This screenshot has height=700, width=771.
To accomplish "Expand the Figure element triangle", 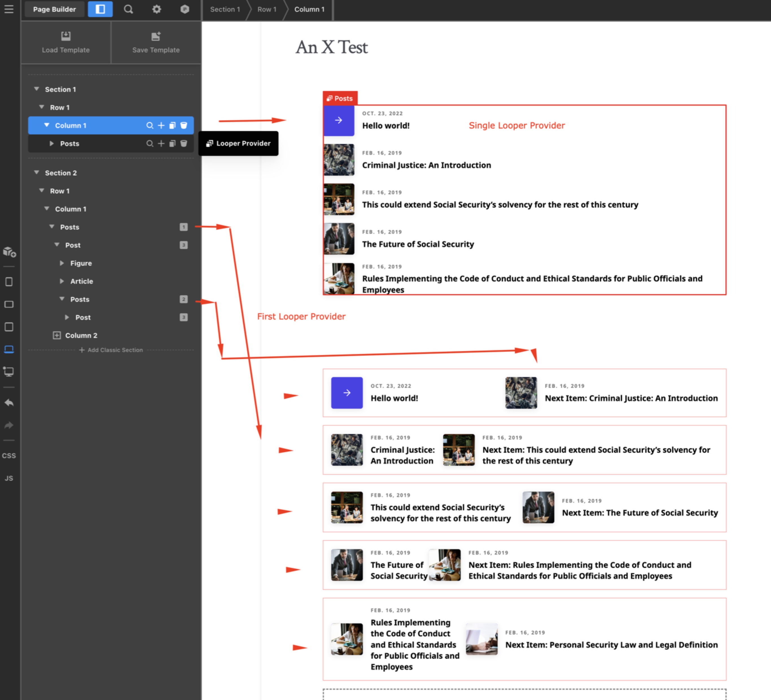I will (x=62, y=263).
